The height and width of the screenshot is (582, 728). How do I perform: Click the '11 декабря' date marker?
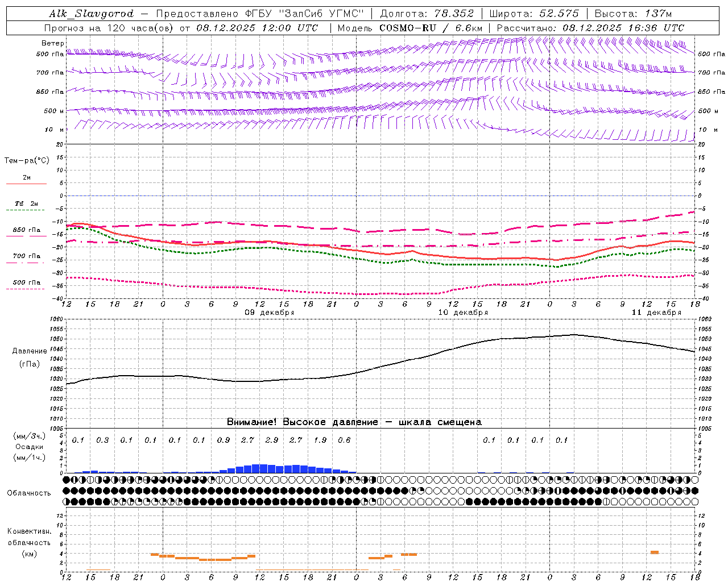[x=656, y=313]
